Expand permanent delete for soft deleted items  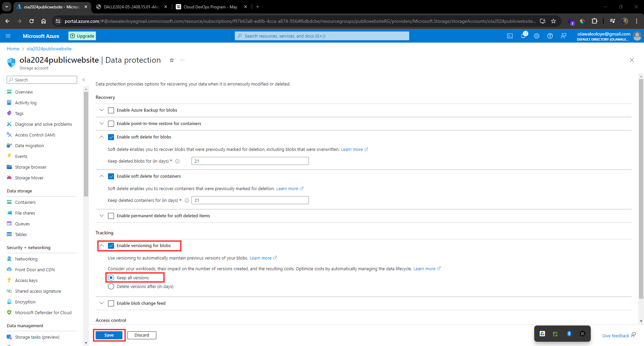[101, 216]
